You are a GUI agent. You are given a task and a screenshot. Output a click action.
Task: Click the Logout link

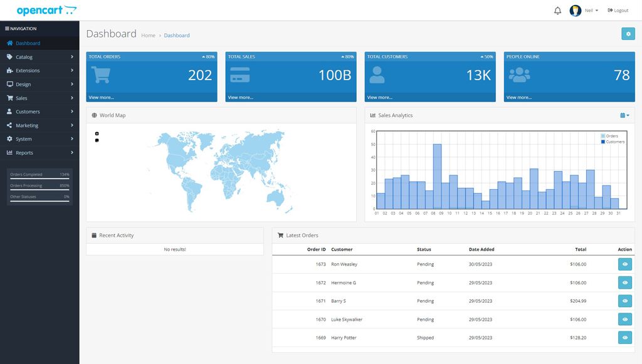point(618,11)
